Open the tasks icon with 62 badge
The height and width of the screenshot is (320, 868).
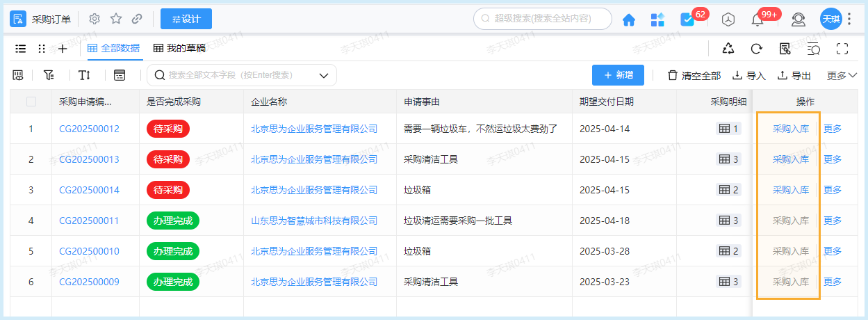coord(687,19)
